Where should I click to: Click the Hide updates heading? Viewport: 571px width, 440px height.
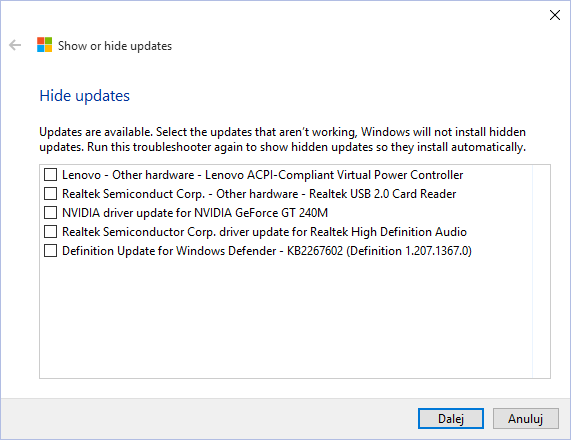click(84, 96)
